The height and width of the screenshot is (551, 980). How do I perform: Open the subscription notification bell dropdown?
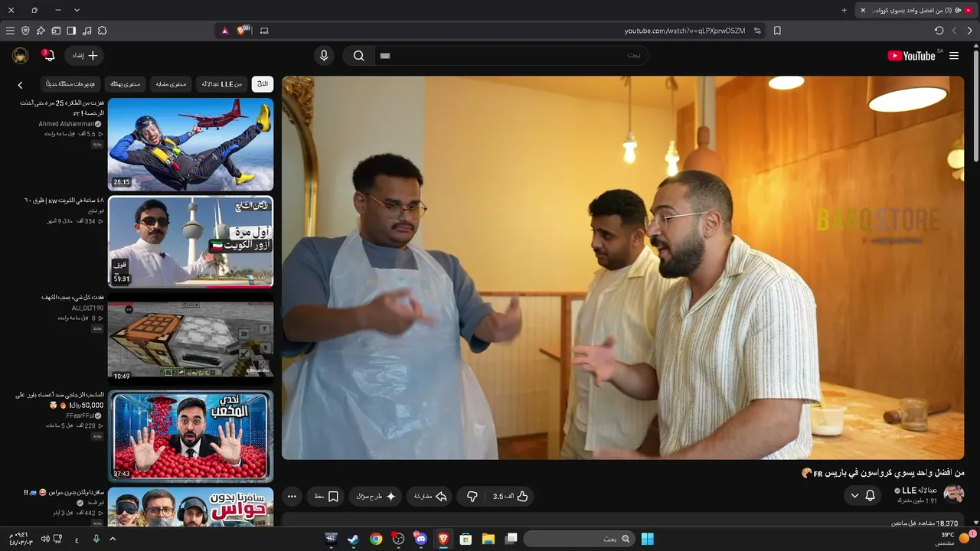coord(863,495)
